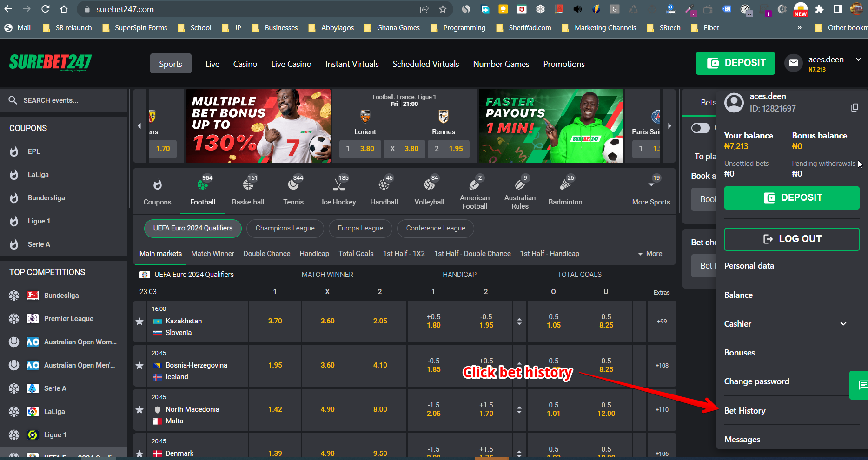
Task: Click the search magnifier icon
Action: tap(13, 100)
